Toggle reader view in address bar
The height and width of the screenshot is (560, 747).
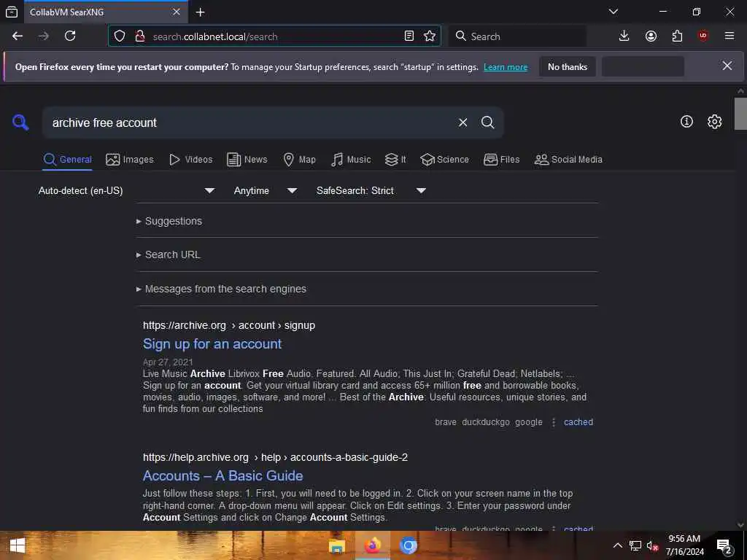pos(409,36)
